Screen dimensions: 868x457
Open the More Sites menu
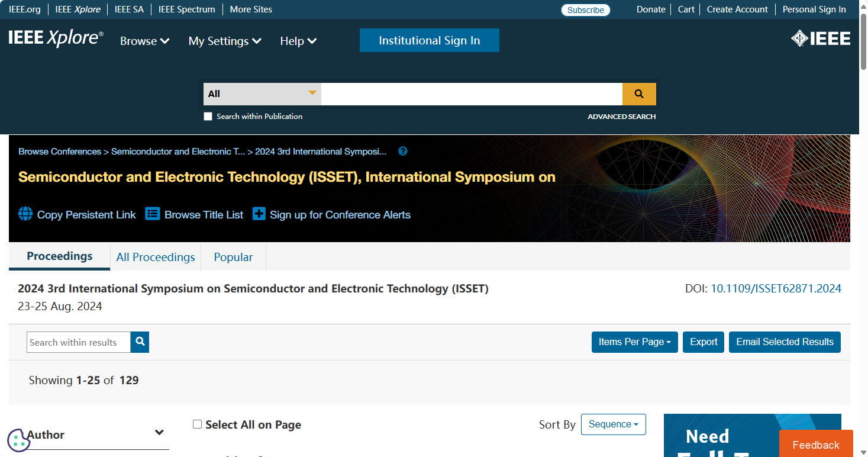[251, 9]
